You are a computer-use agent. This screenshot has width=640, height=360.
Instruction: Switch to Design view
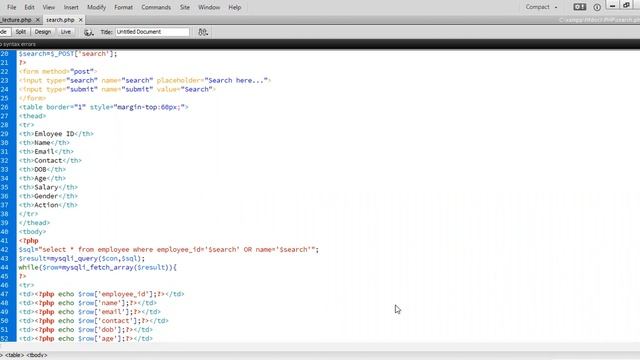pos(42,31)
